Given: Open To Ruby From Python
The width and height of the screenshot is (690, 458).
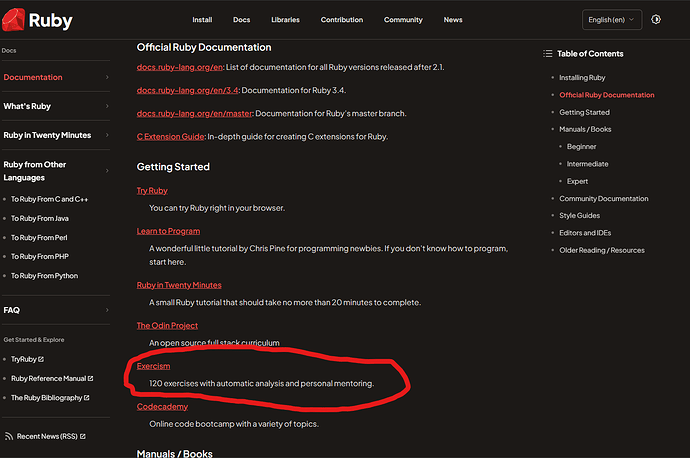Looking at the screenshot, I should coord(44,276).
